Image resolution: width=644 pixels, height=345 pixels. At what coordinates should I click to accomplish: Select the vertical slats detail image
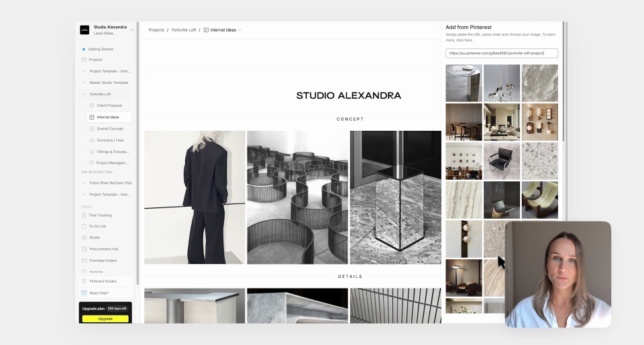point(396,305)
